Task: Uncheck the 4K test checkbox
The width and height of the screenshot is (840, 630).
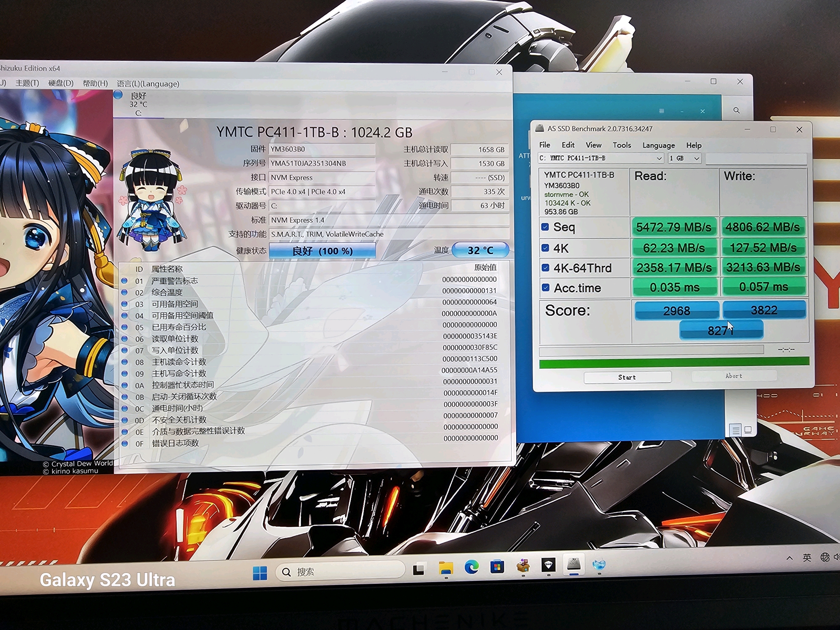Action: (x=545, y=247)
